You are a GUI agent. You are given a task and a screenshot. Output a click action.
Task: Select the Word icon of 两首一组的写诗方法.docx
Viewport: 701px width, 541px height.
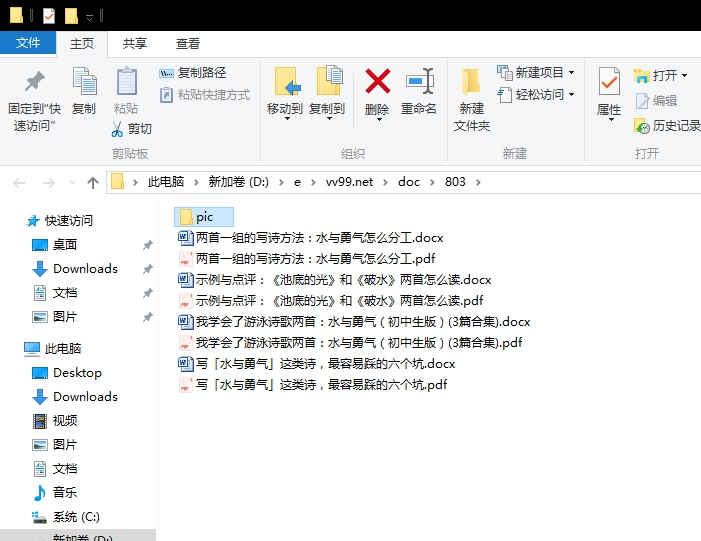185,237
